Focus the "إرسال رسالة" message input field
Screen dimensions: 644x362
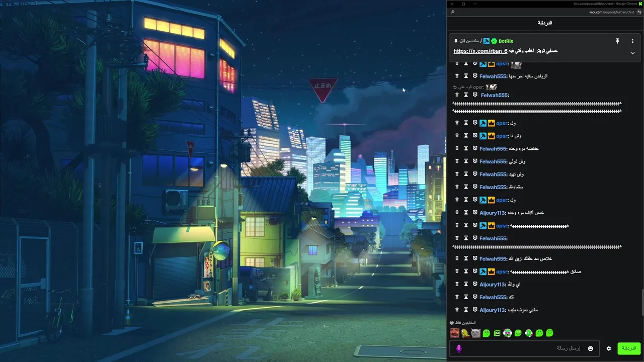(x=523, y=348)
